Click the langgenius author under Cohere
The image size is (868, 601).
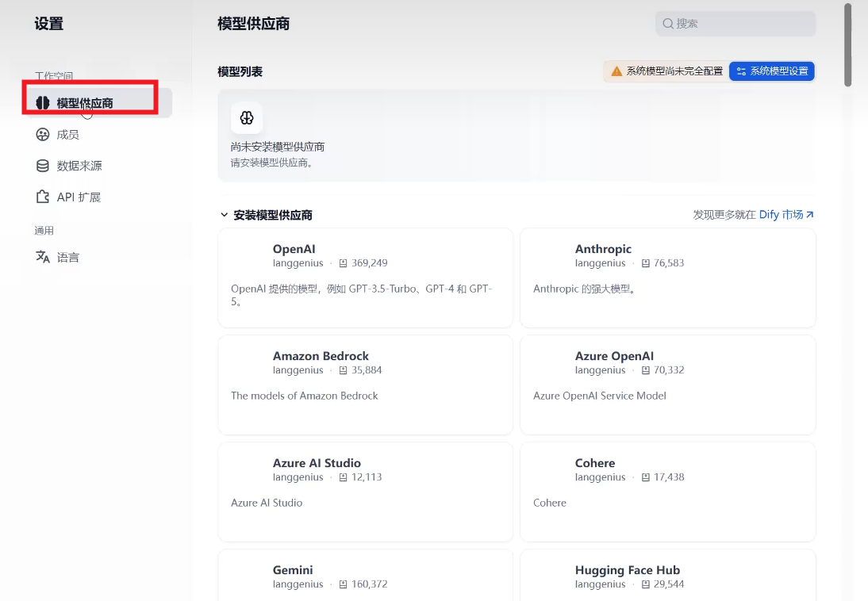click(x=600, y=477)
